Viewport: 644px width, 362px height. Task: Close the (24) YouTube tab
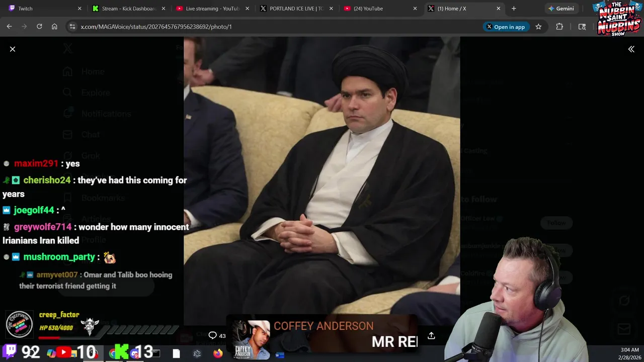[x=415, y=9]
